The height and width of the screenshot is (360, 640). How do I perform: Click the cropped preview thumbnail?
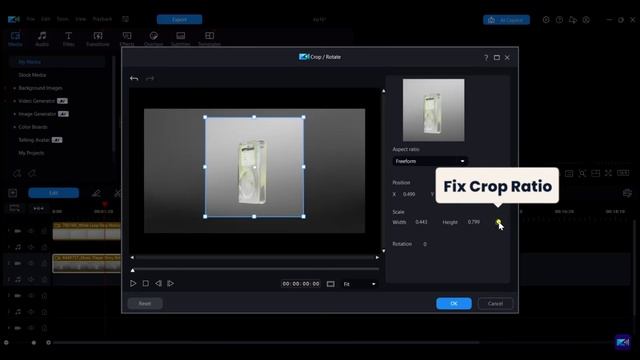(x=433, y=110)
